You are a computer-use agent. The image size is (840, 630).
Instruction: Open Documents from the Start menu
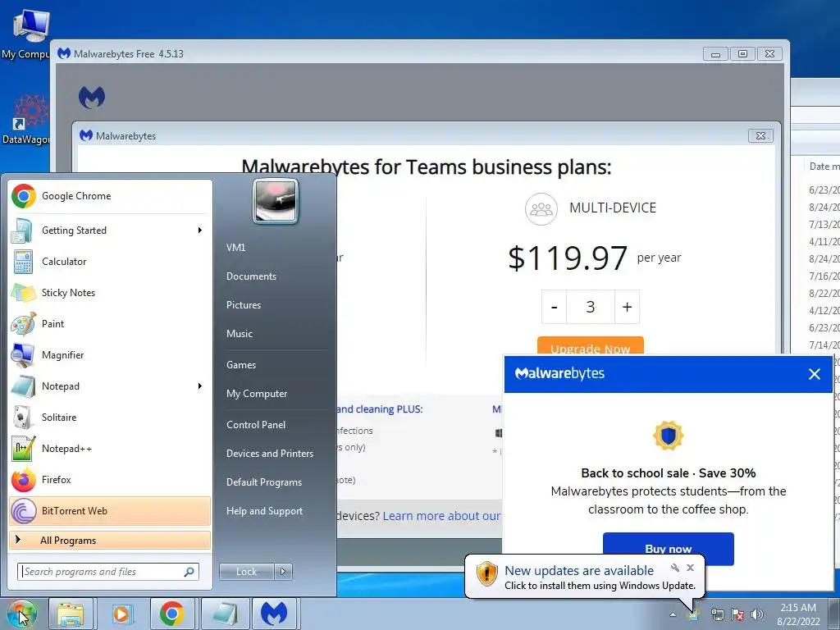click(x=251, y=276)
